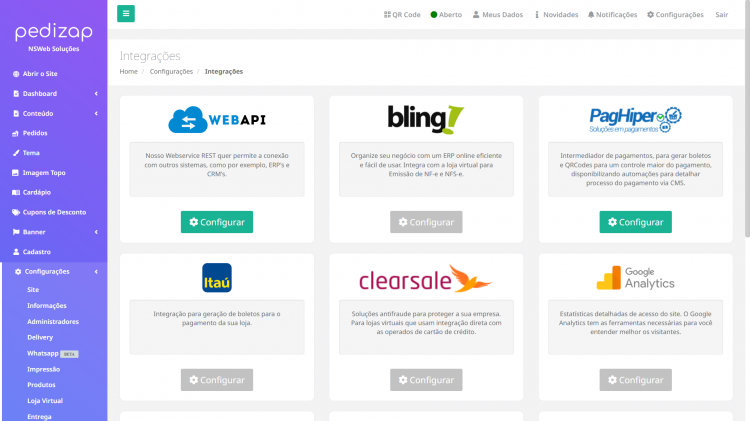750x421 pixels.
Task: Click the PagHiper logo
Action: point(635,120)
